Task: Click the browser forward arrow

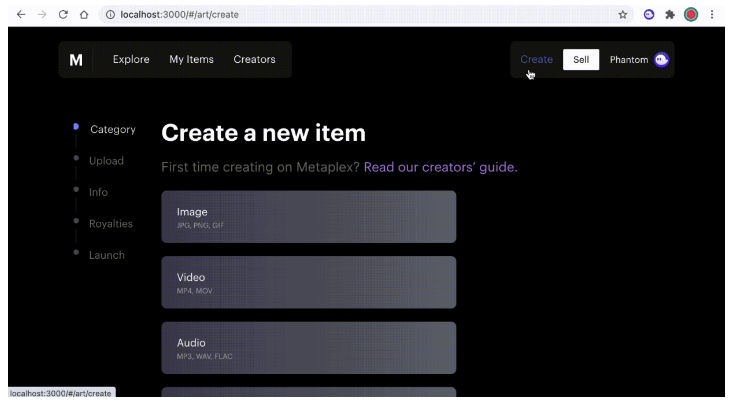Action: (42, 15)
